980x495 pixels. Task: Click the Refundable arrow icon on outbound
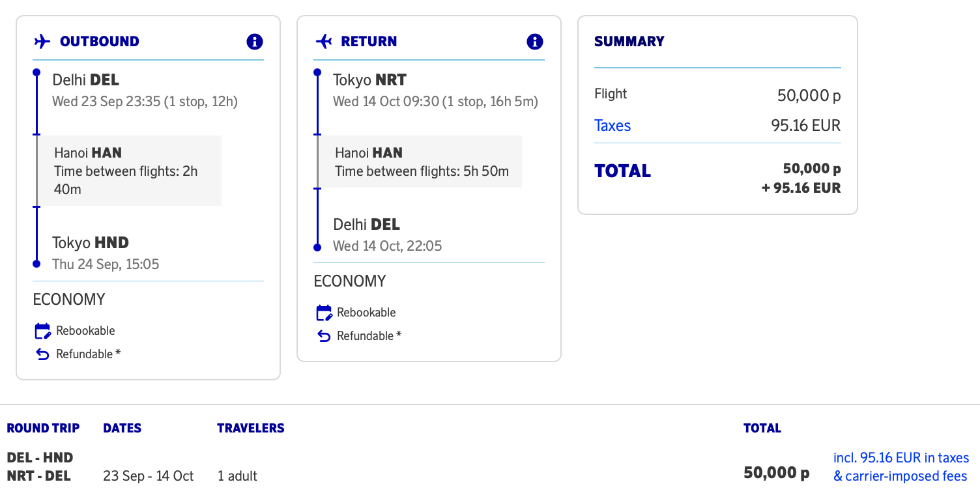coord(42,354)
